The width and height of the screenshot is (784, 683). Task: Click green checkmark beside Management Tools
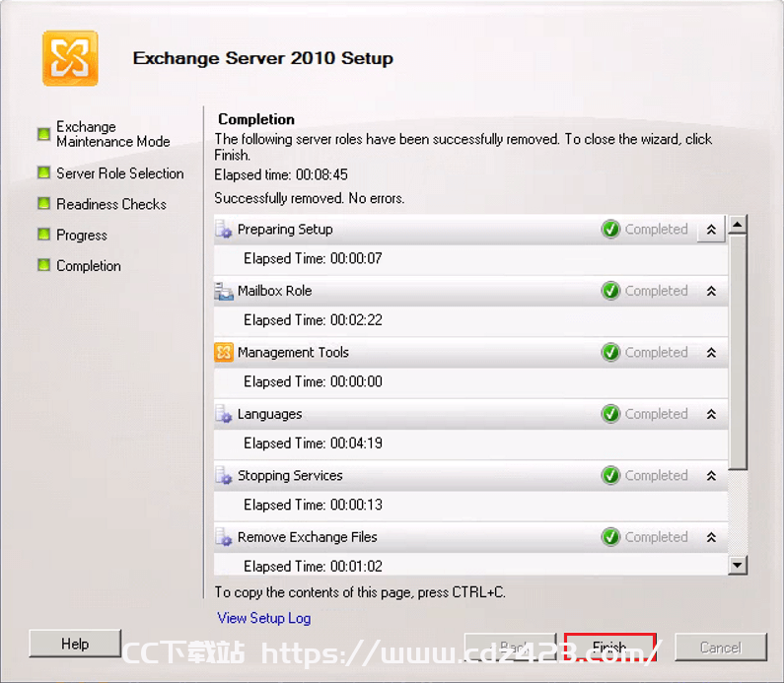(x=610, y=352)
